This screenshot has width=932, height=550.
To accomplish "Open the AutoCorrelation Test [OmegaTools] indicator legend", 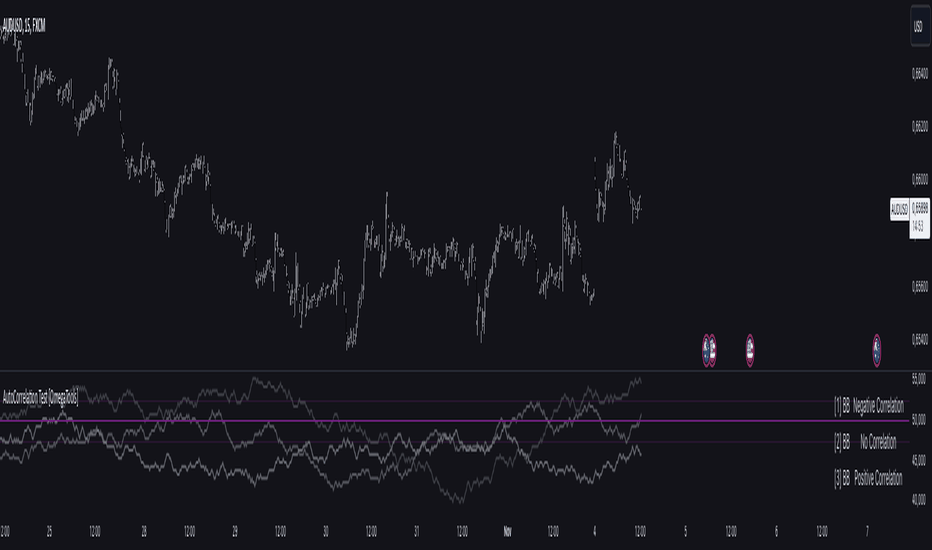I will [x=40, y=398].
